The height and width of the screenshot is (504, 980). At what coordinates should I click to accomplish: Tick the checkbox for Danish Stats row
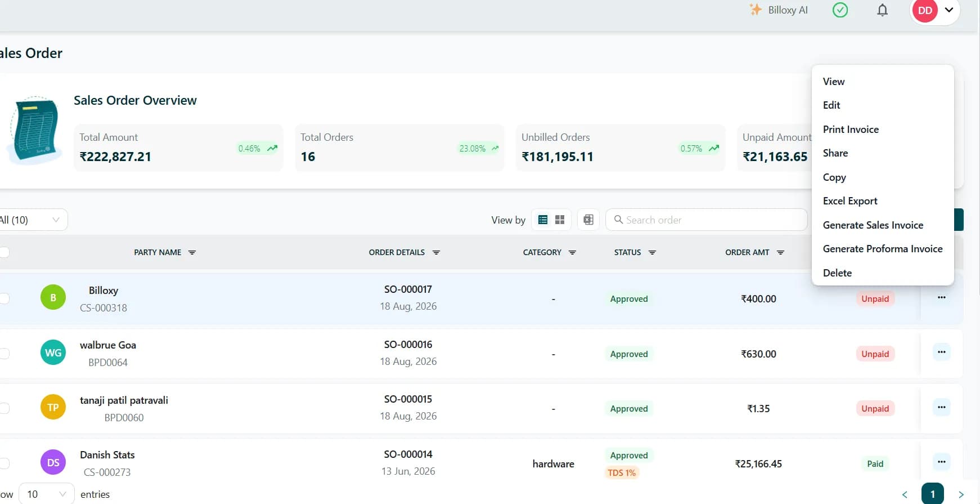(4, 463)
